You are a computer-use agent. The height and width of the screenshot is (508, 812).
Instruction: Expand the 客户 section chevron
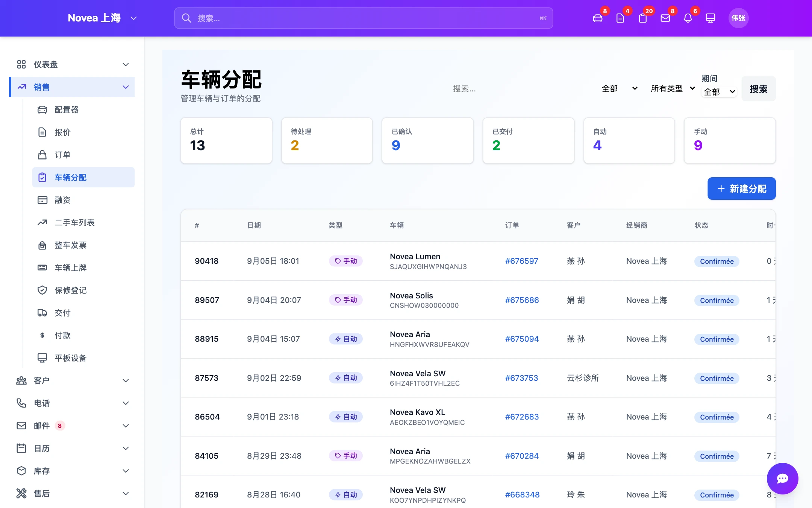point(126,380)
